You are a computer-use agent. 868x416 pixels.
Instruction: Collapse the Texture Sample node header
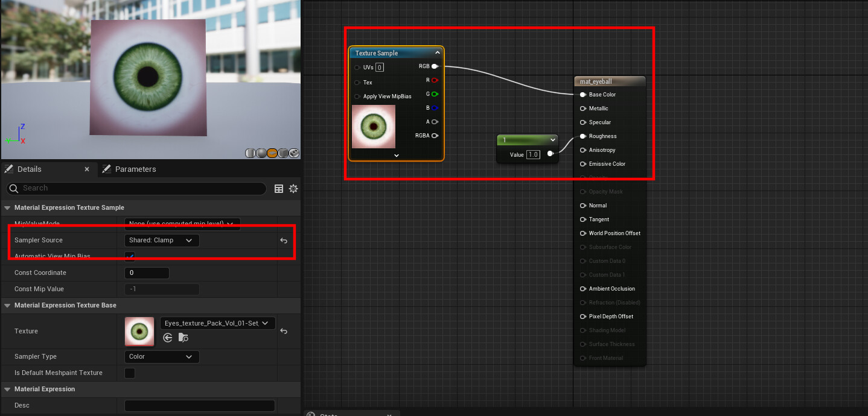(437, 52)
